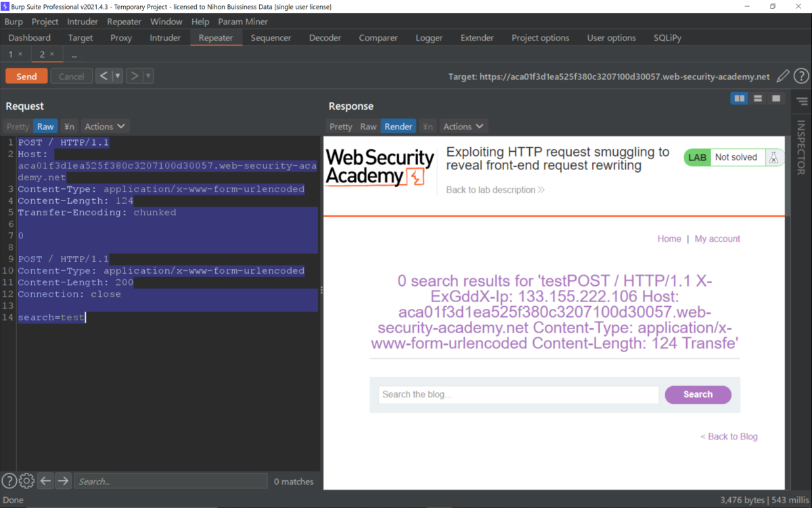Click the Cancel button

pyautogui.click(x=71, y=77)
